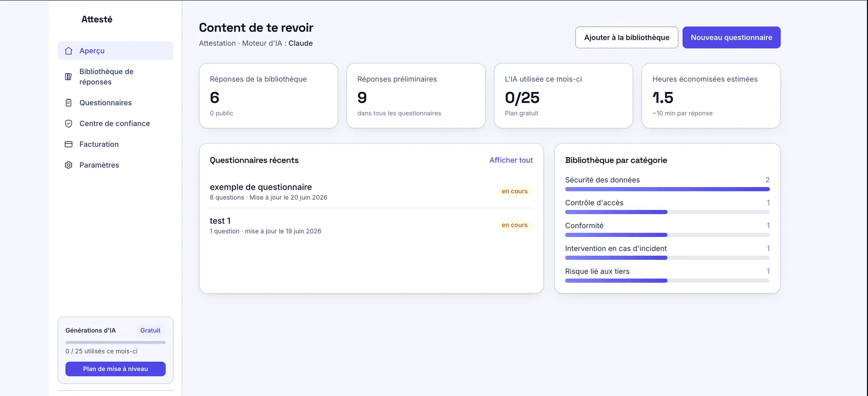This screenshot has height=396, width=868.
Task: Click the Générations d'IA usage bar
Action: point(115,342)
